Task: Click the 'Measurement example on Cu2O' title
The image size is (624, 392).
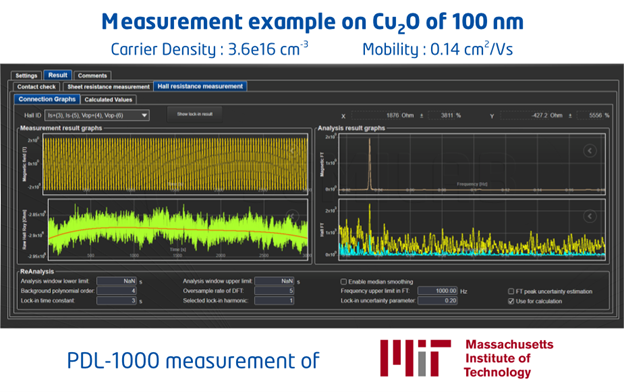Action: coord(312,22)
